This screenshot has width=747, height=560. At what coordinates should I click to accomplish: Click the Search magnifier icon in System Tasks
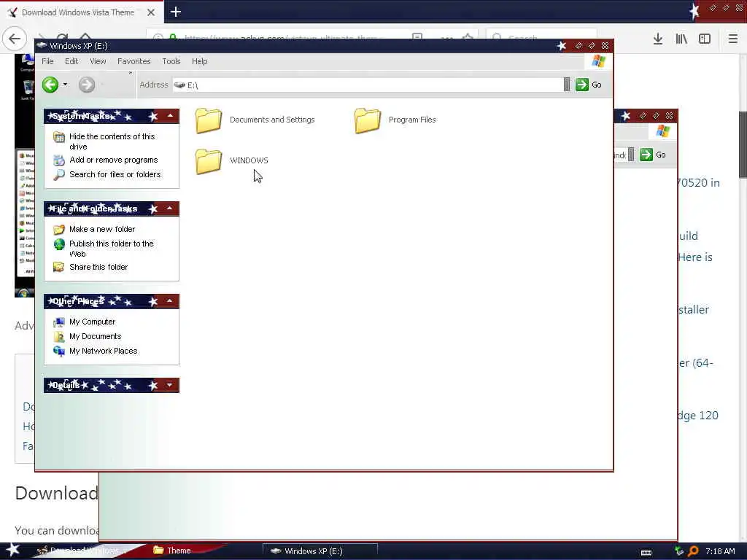(x=59, y=175)
